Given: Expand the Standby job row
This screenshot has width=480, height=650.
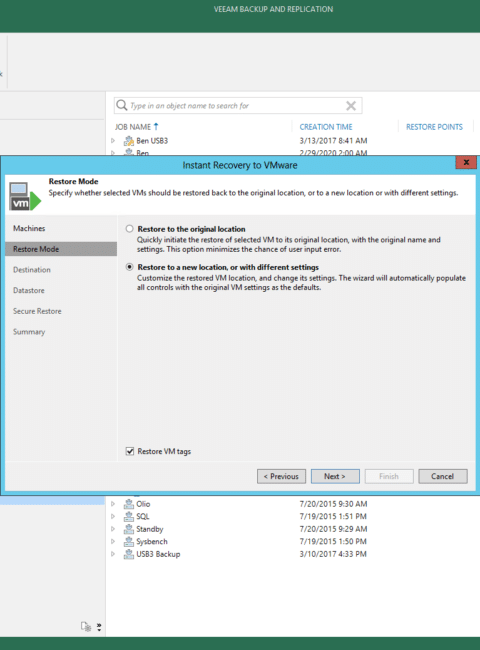Looking at the screenshot, I should 113,529.
